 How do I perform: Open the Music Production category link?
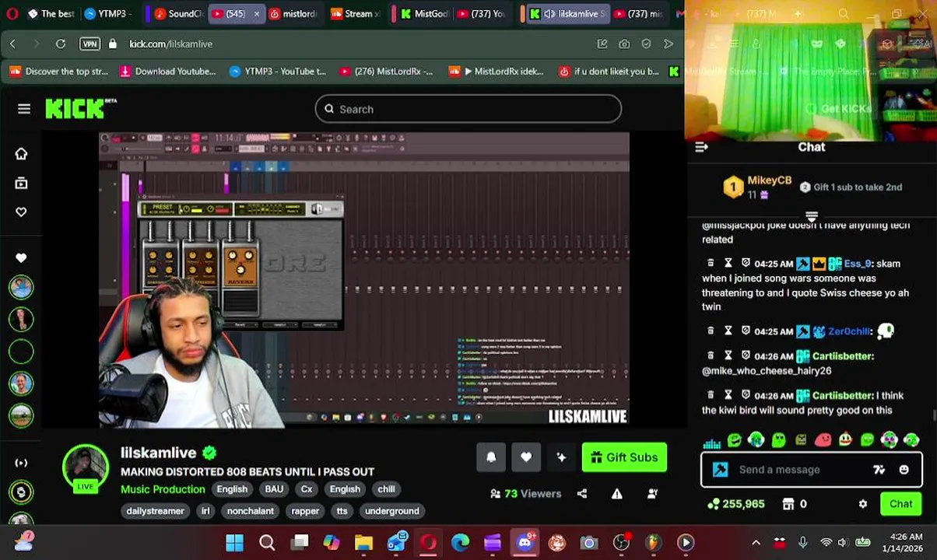click(x=163, y=489)
